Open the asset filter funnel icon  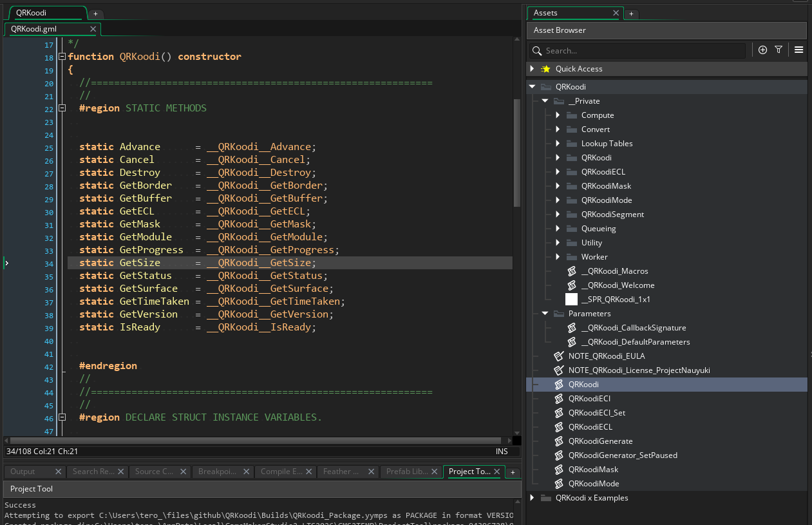click(x=779, y=50)
